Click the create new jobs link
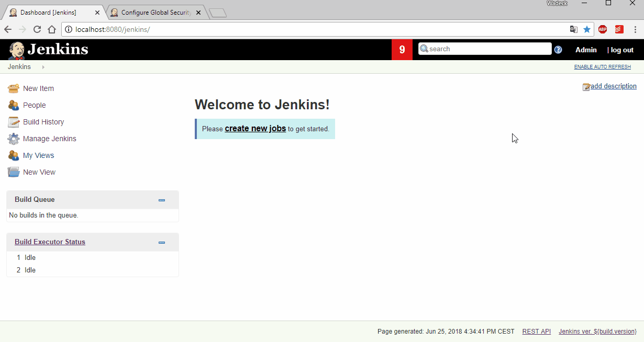This screenshot has width=644, height=342. coord(255,129)
